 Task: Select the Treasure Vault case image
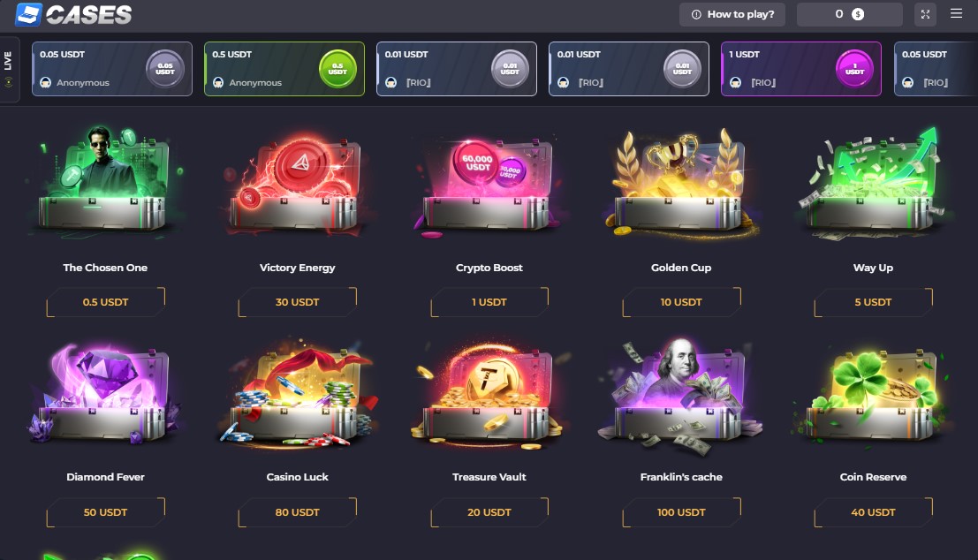pyautogui.click(x=489, y=395)
